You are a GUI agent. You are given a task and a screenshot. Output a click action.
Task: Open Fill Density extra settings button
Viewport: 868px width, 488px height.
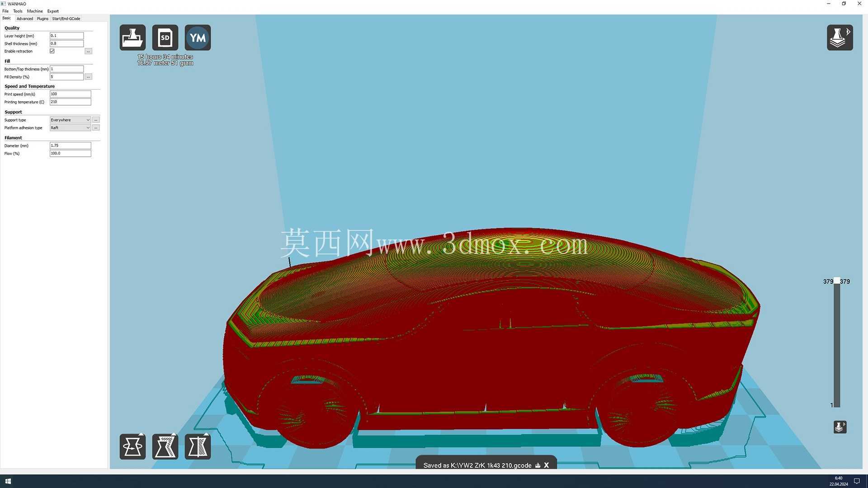[89, 77]
